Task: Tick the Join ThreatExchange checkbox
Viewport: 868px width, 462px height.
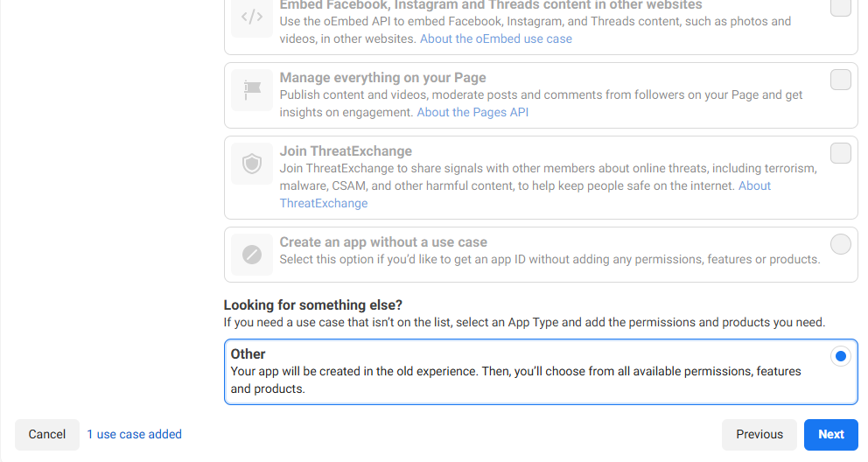Action: pyautogui.click(x=840, y=154)
